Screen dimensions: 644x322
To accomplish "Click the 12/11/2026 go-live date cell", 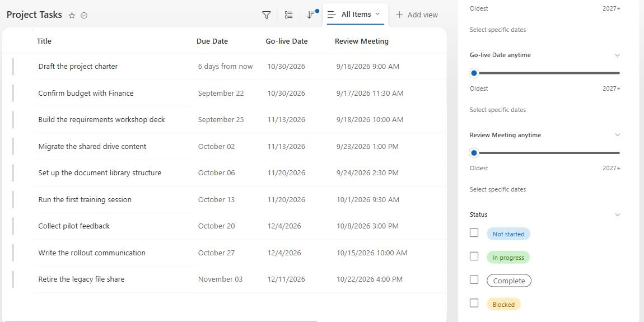I will pos(286,279).
